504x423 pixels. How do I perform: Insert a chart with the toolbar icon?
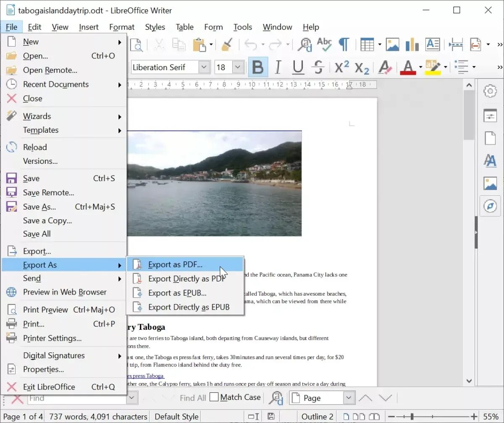point(412,45)
